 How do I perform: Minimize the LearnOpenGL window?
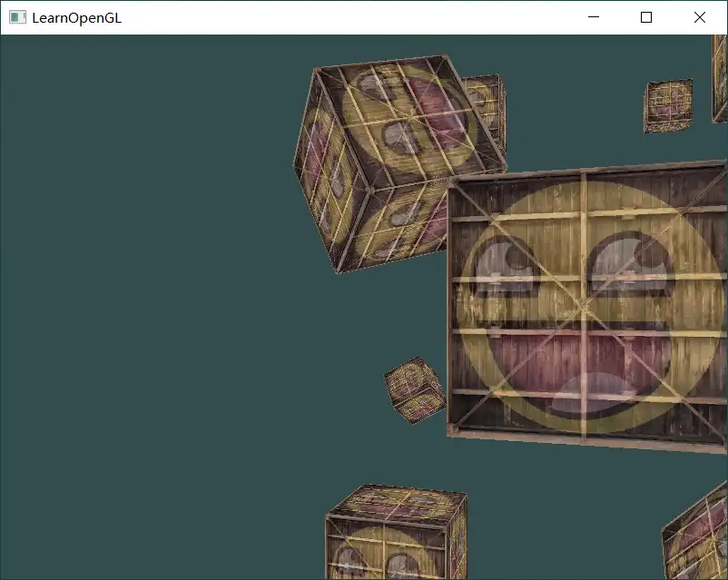(594, 17)
